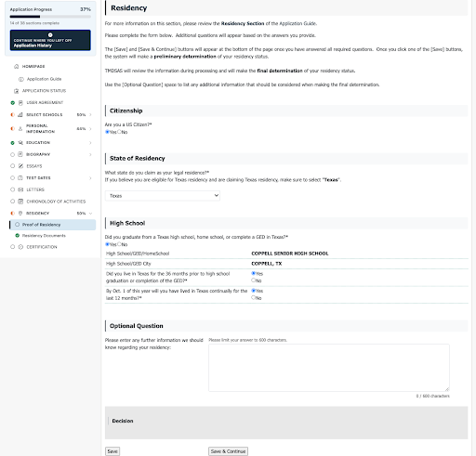This screenshot has height=456, width=476.
Task: Click Select Schools 50% progress value
Action: [x=81, y=115]
